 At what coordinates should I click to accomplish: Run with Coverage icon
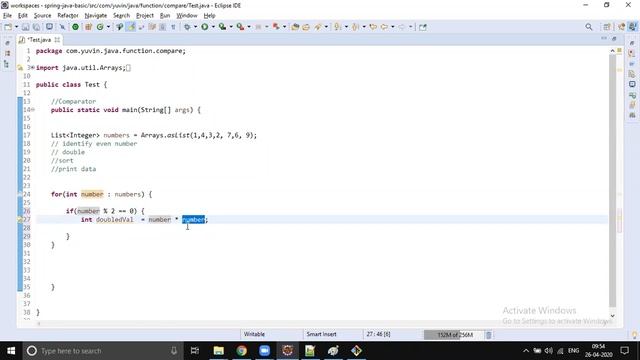point(222,27)
